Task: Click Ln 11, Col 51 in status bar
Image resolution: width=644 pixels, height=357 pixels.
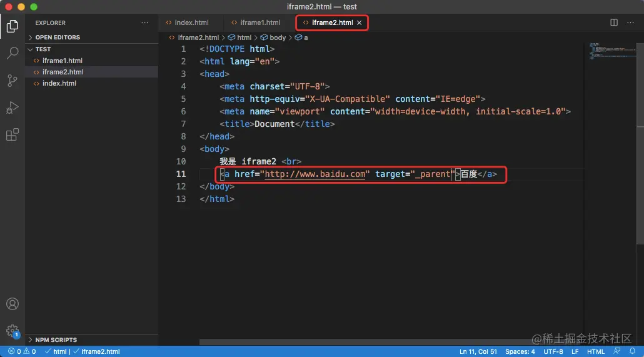Action: [478, 351]
